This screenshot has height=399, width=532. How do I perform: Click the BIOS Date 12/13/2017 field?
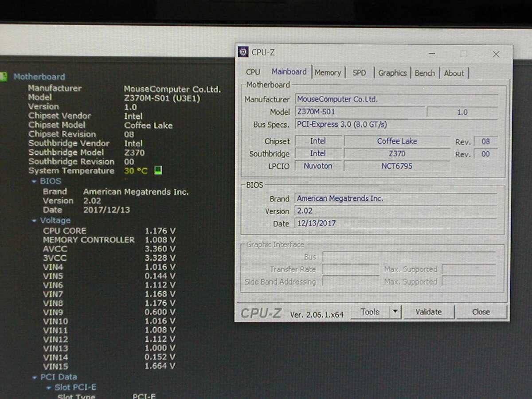(x=396, y=223)
